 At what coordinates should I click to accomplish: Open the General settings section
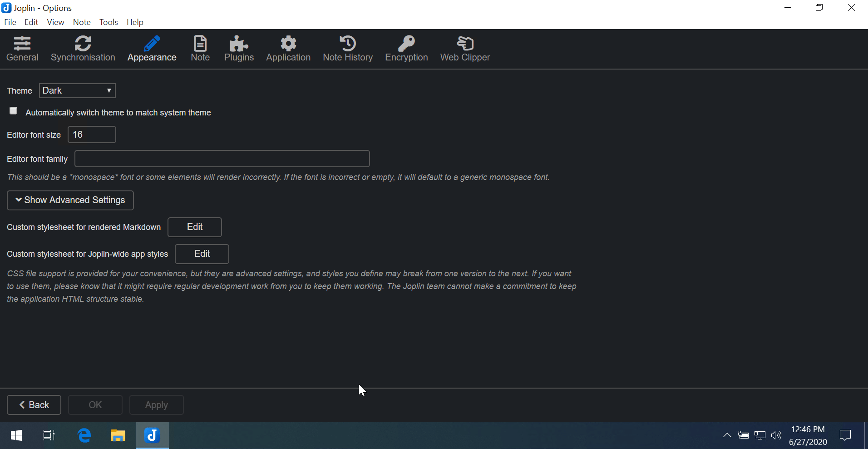coord(22,49)
